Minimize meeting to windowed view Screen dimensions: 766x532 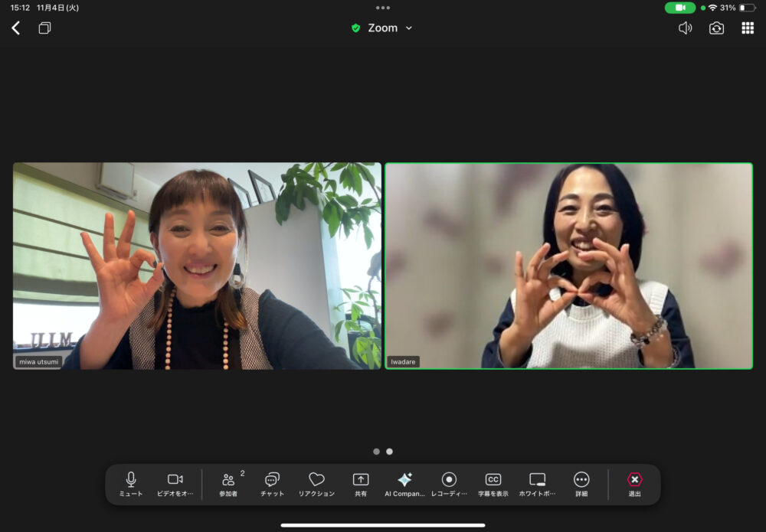[x=44, y=28]
